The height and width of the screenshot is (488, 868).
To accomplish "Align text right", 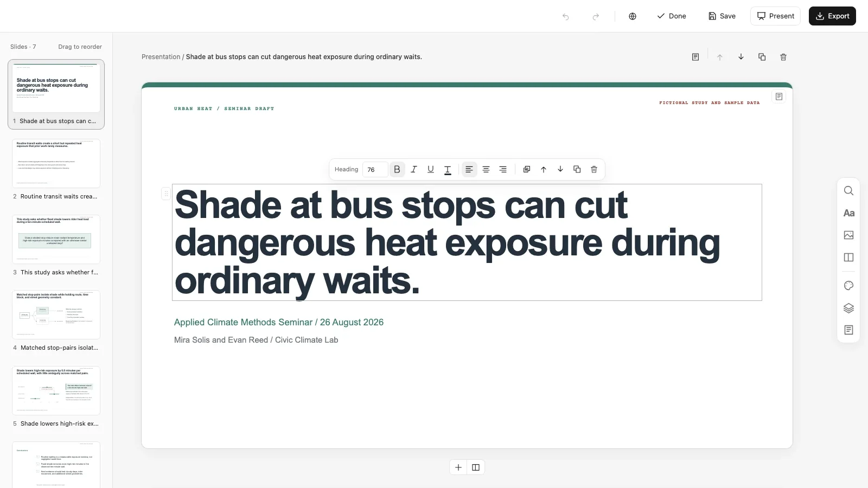I will tap(503, 169).
